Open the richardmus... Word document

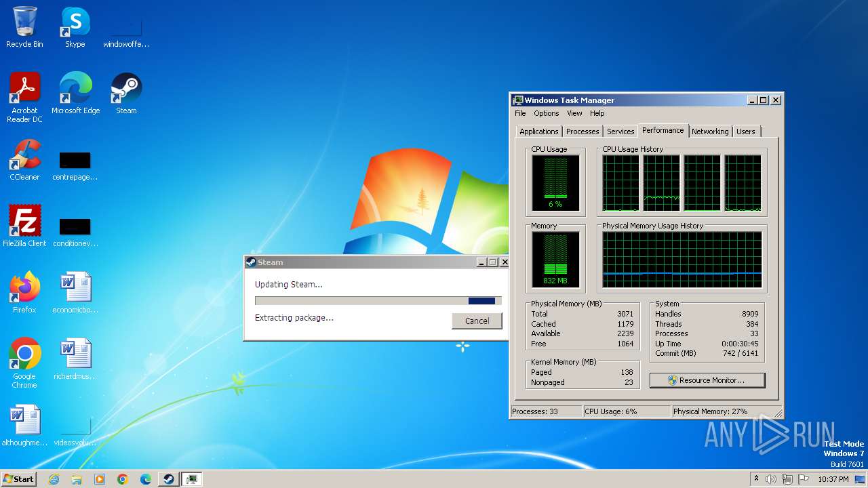click(75, 359)
